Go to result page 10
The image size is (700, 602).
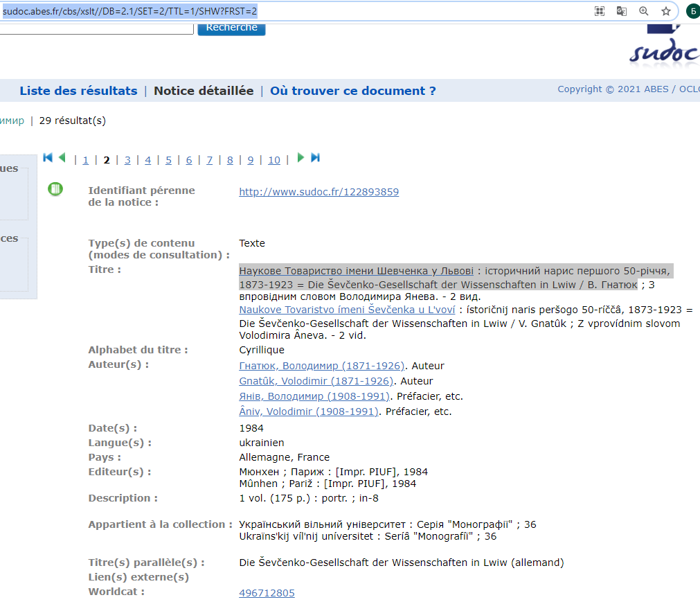(x=274, y=160)
